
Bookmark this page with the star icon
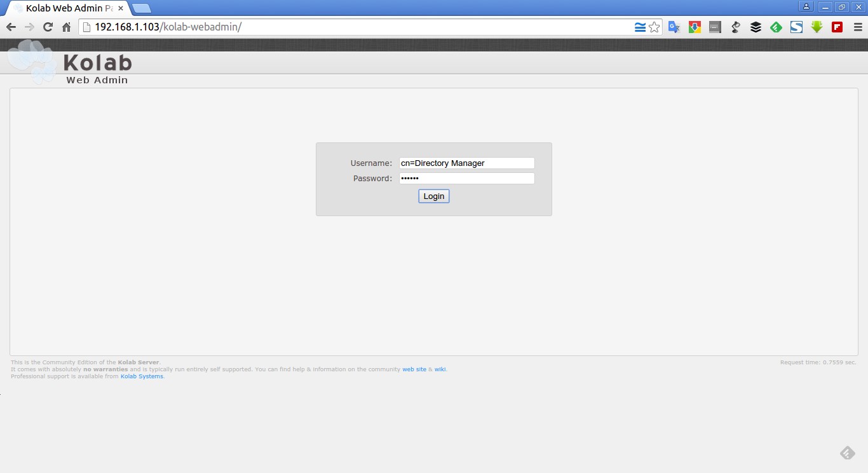coord(654,27)
